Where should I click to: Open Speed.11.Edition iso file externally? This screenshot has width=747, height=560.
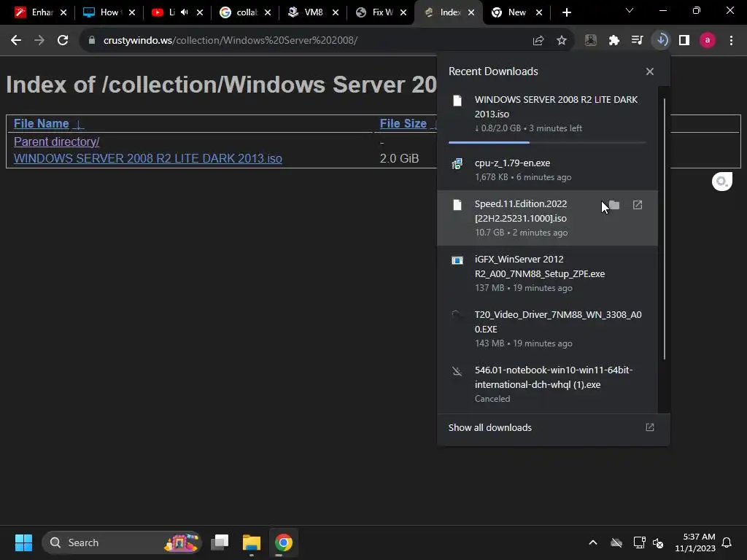click(x=638, y=205)
